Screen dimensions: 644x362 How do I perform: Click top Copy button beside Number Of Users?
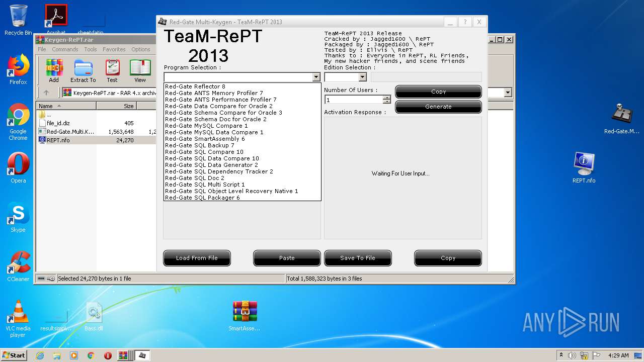(438, 92)
